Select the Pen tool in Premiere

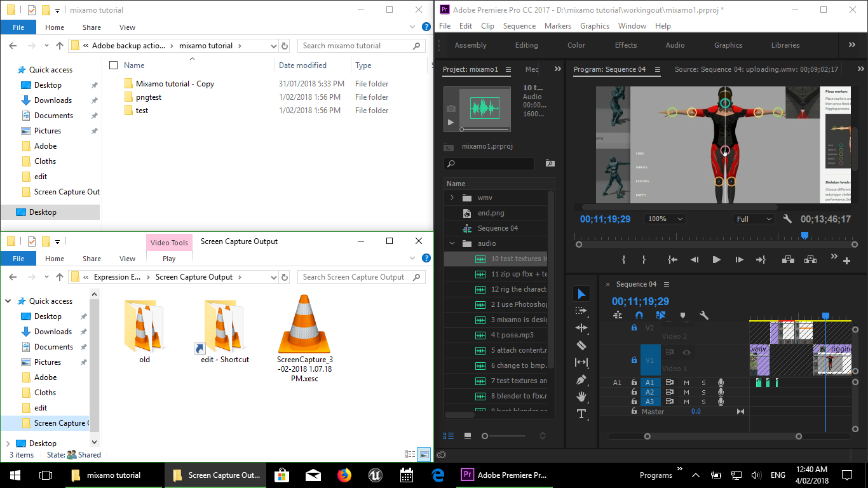coord(581,379)
